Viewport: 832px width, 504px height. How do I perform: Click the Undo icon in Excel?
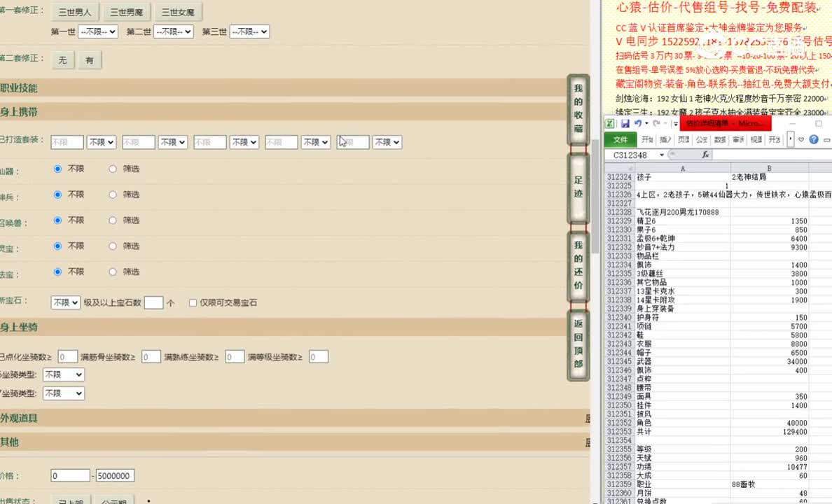click(637, 123)
